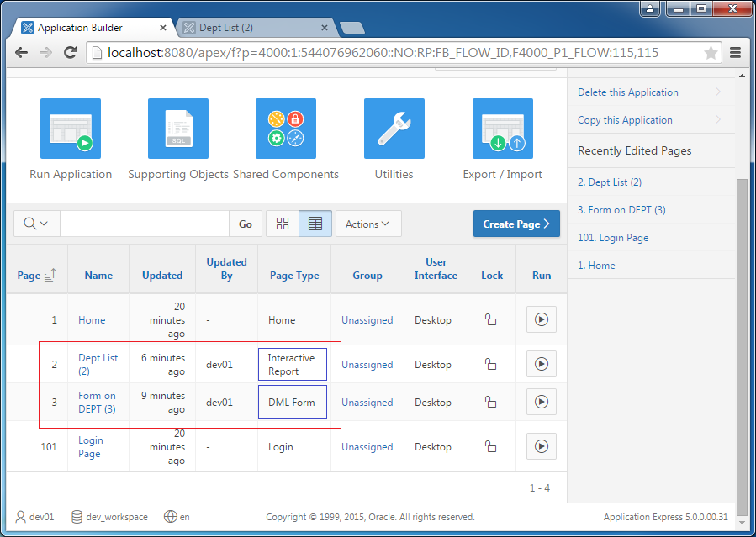Image resolution: width=756 pixels, height=537 pixels.
Task: Toggle the lock on Form on DEPT page
Action: [x=490, y=402]
